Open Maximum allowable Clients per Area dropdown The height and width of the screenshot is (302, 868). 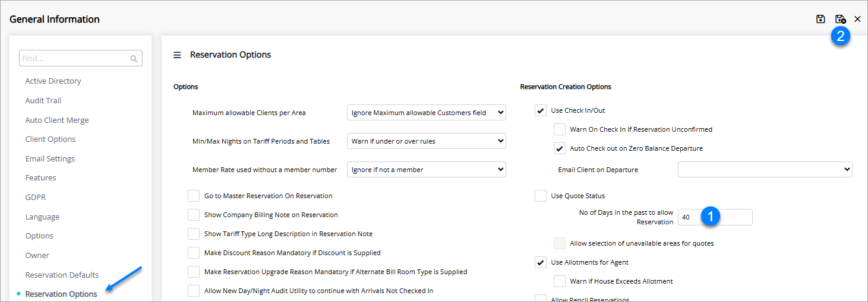[x=426, y=113]
